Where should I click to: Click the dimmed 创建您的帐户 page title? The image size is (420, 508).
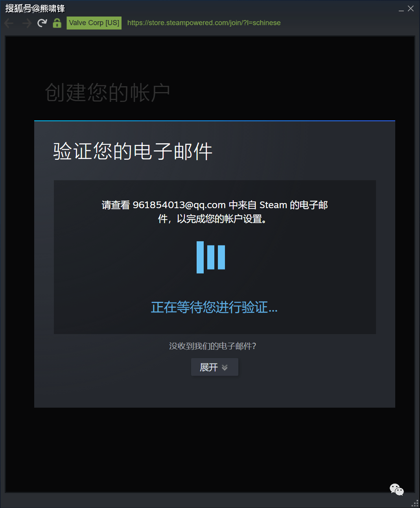coord(107,93)
